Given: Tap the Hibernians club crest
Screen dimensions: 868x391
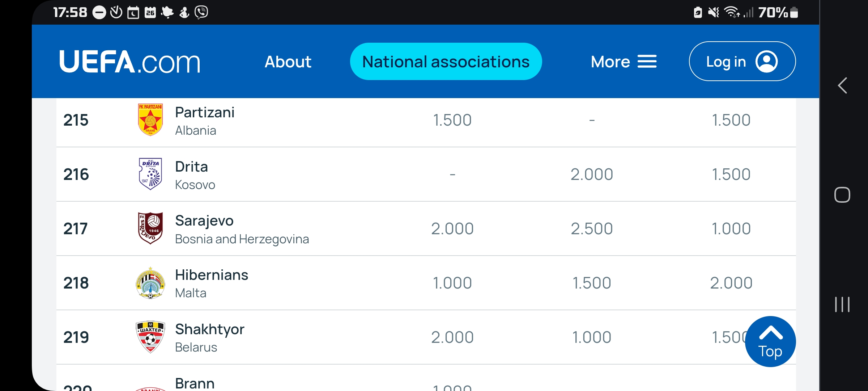Looking at the screenshot, I should [x=150, y=283].
